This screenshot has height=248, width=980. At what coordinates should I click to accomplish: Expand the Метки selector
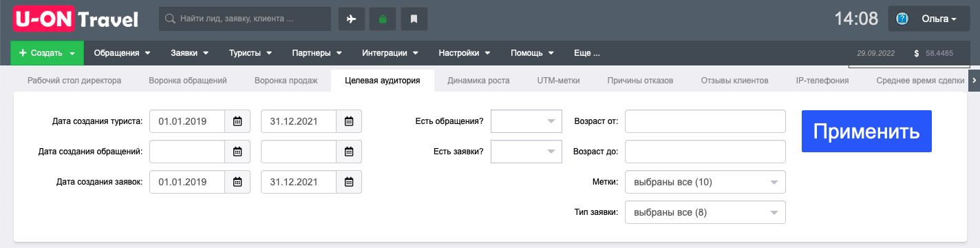pyautogui.click(x=705, y=182)
